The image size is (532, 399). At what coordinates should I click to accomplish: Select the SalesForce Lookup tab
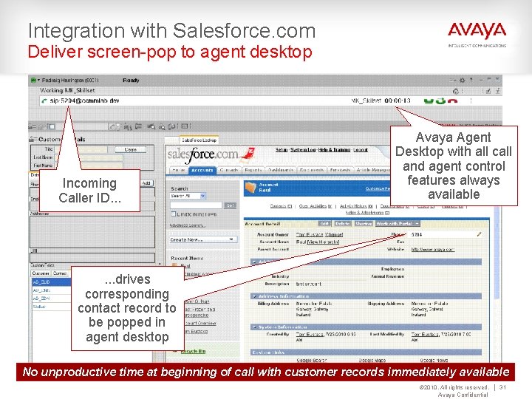tap(199, 140)
